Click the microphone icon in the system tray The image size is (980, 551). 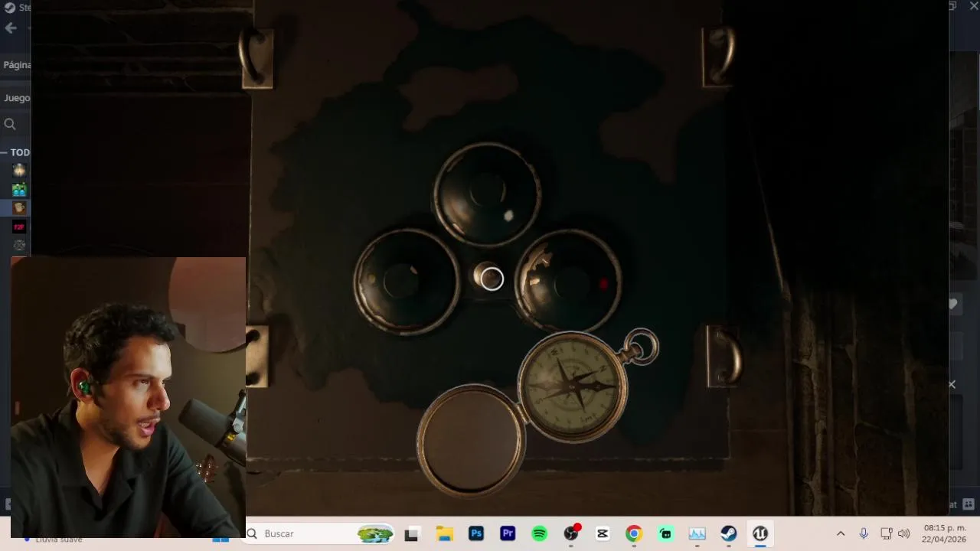pyautogui.click(x=864, y=533)
